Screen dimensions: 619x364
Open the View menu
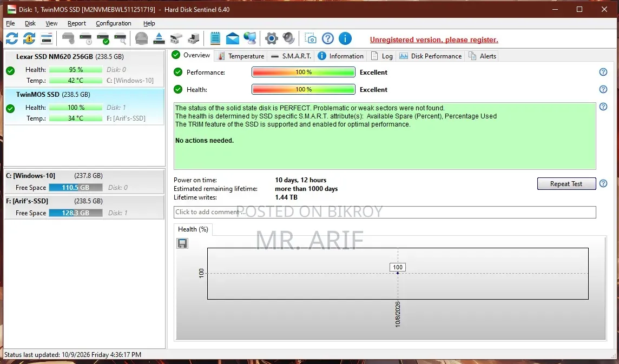click(51, 23)
